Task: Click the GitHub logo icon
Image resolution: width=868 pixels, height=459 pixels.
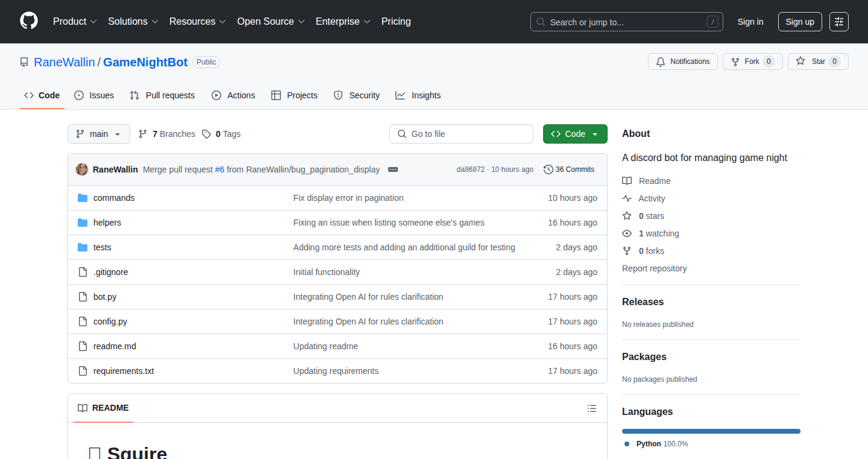Action: (29, 21)
